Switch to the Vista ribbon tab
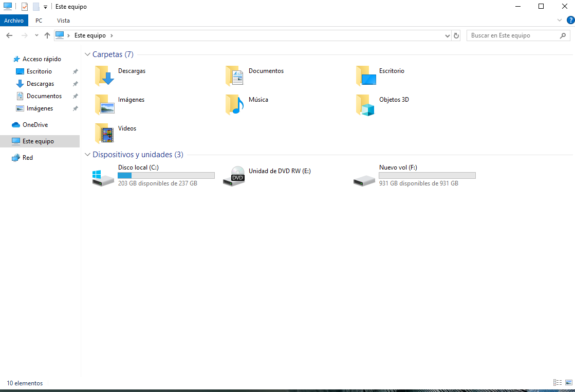This screenshot has height=392, width=575. (x=63, y=21)
